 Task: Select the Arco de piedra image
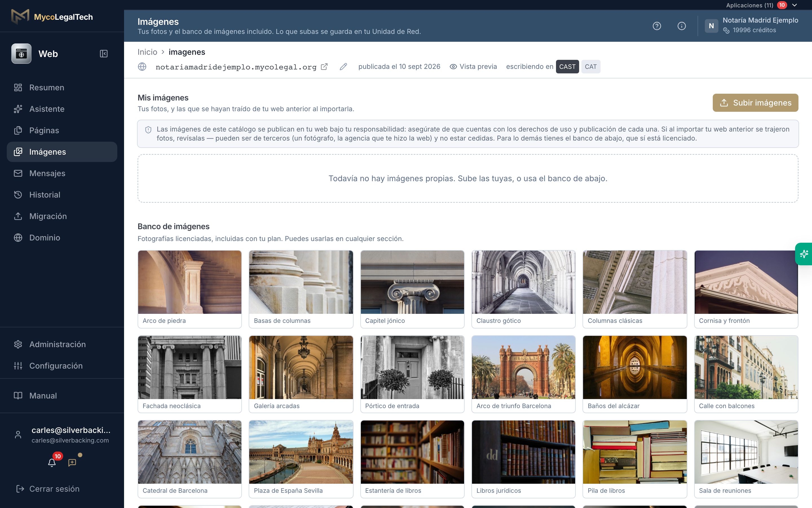[189, 289]
